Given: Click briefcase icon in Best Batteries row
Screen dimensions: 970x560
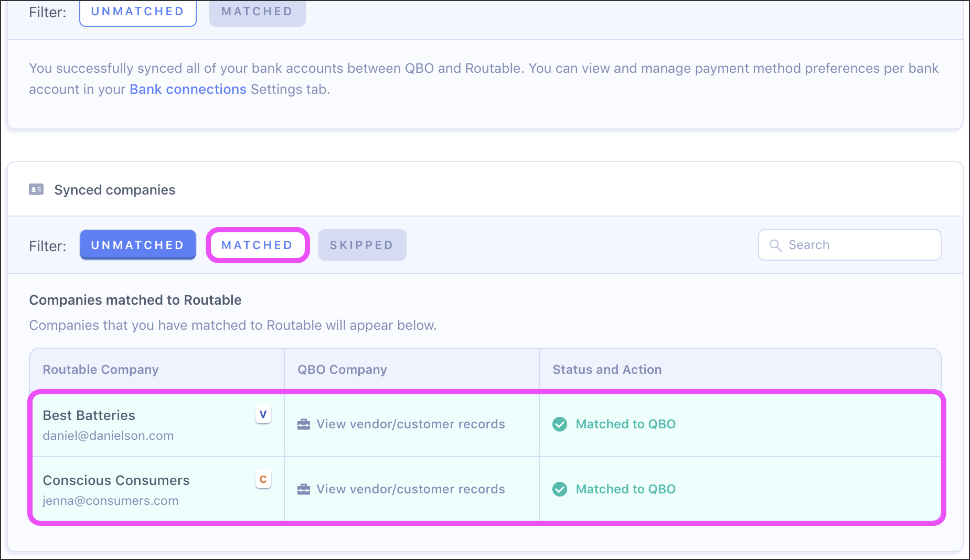Looking at the screenshot, I should pos(303,424).
